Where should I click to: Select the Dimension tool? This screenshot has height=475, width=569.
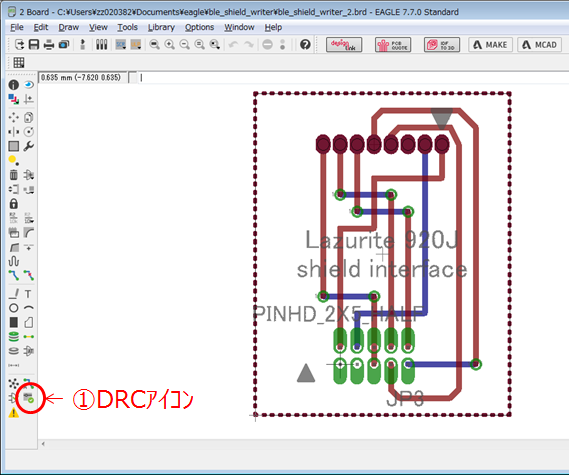pyautogui.click(x=13, y=365)
